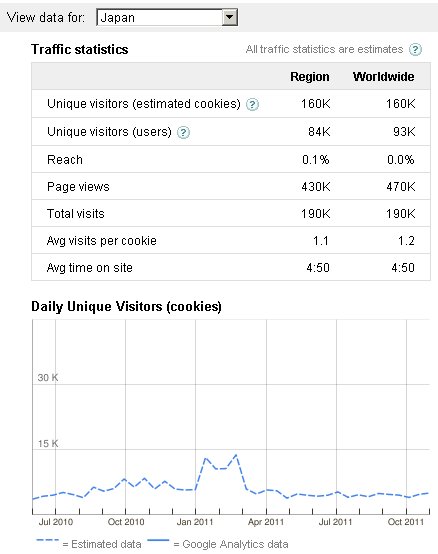
Task: Select the Japan country selection box
Action: point(167,17)
